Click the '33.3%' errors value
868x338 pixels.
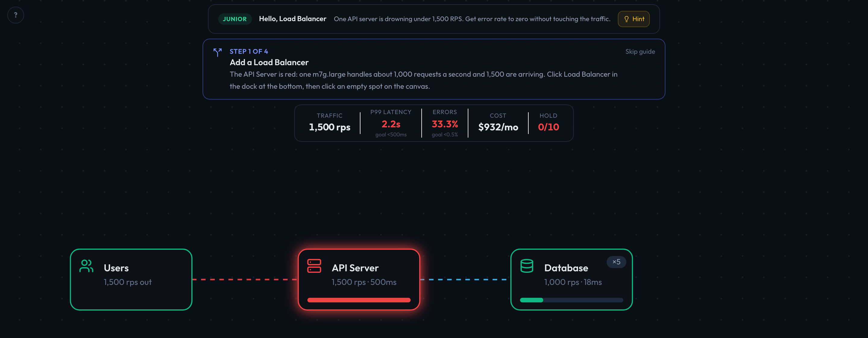[445, 124]
